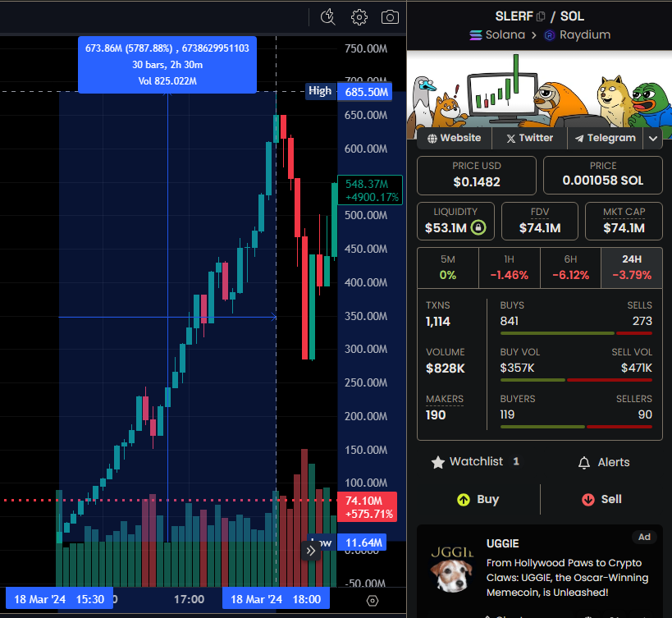Click the Buy button
The width and height of the screenshot is (672, 618).
tap(478, 500)
